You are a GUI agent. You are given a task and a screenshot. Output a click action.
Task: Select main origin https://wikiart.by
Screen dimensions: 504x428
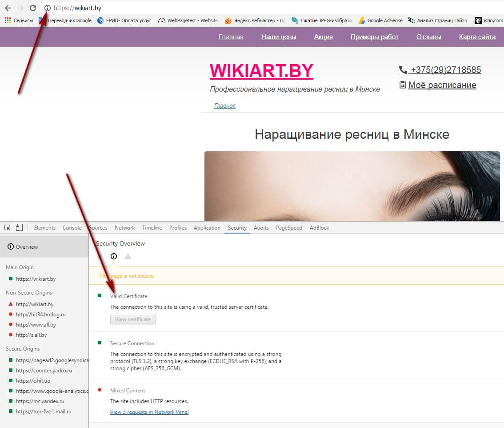(36, 279)
